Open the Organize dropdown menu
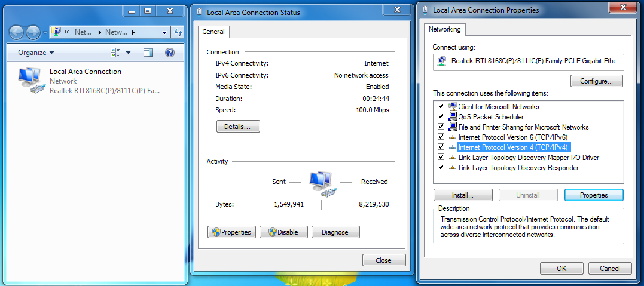 coord(36,53)
